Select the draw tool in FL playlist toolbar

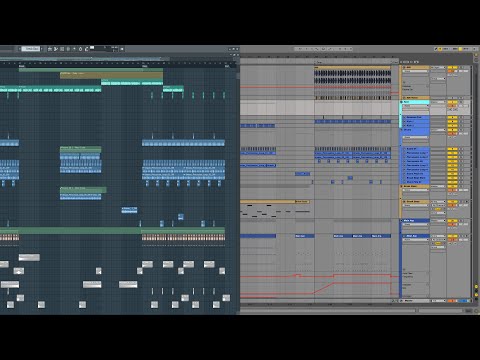(x=50, y=49)
